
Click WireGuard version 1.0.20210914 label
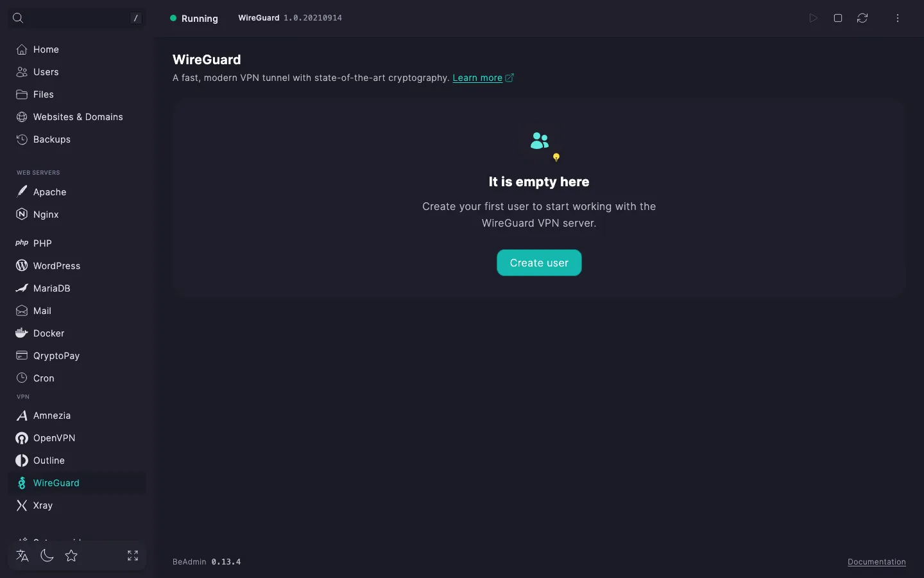point(290,18)
